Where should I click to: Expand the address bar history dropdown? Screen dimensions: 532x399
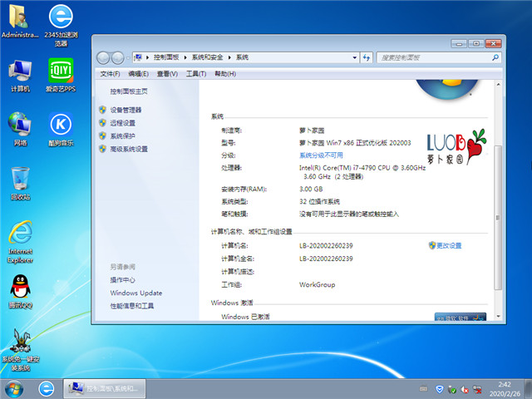click(355, 57)
